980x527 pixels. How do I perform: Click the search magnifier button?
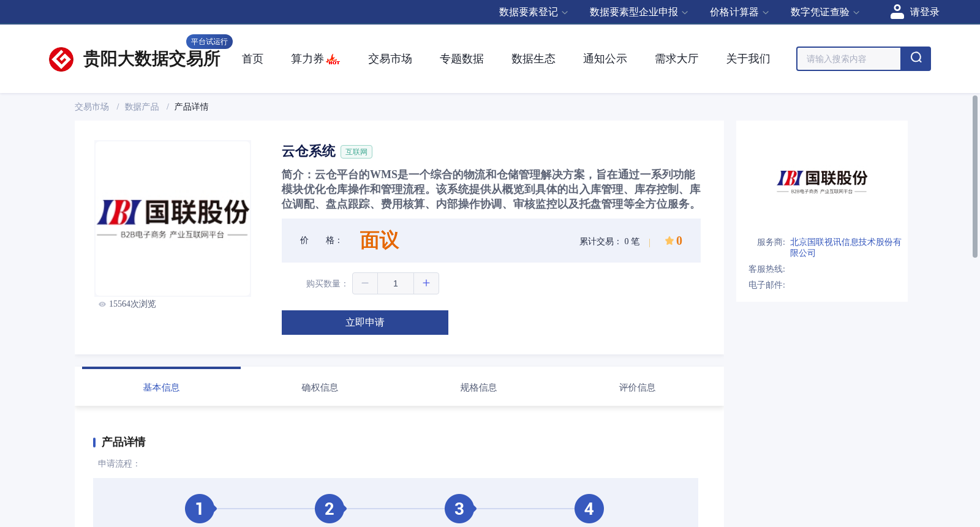coord(916,58)
